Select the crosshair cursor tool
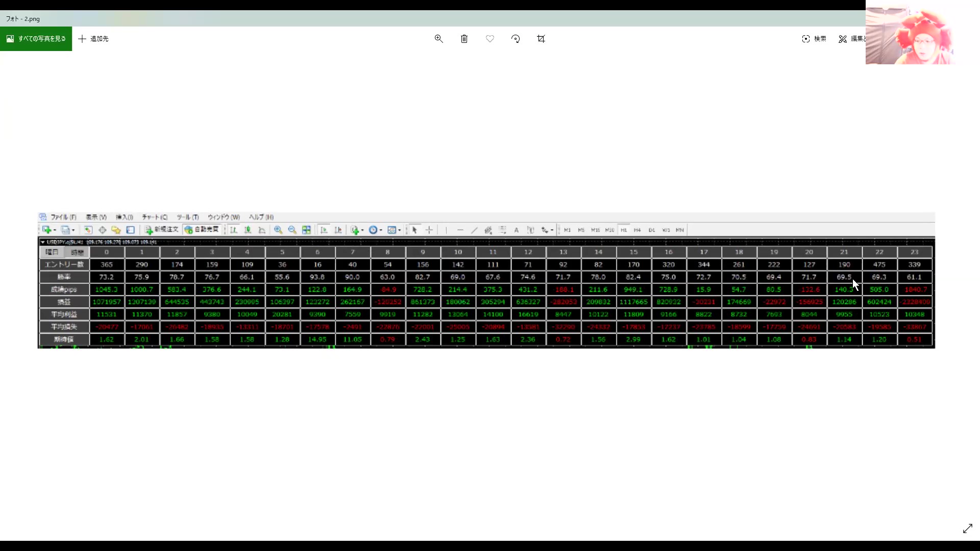 click(x=429, y=230)
